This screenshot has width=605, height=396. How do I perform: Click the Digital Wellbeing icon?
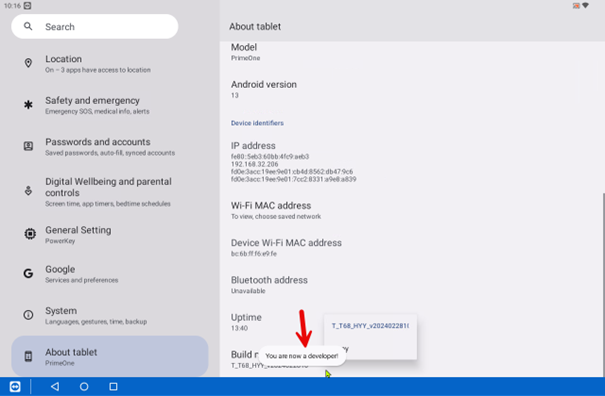(28, 190)
